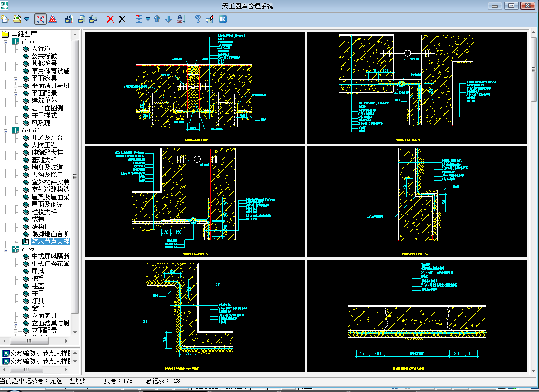The height and width of the screenshot is (392, 539).
Task: Collapse the elev tree node
Action: 5,250
